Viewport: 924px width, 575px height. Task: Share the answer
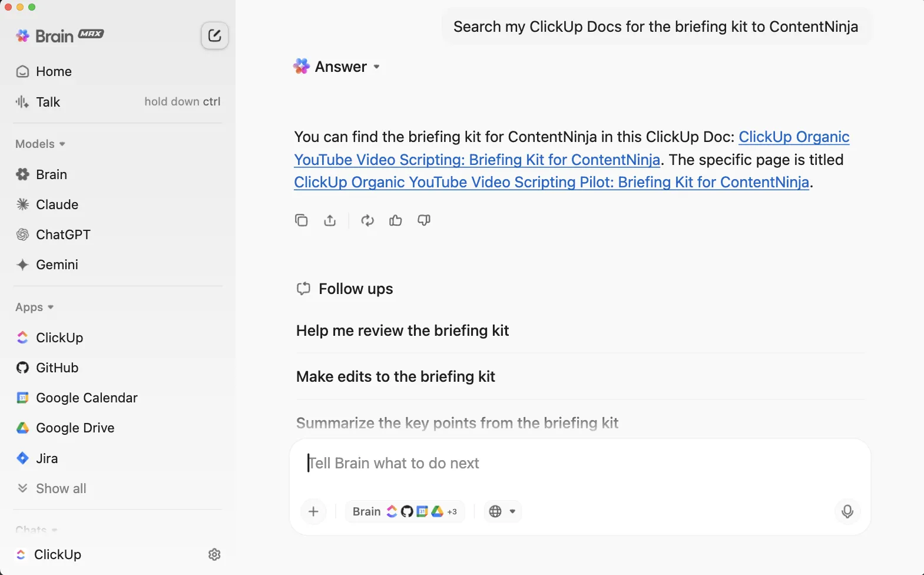[330, 220]
